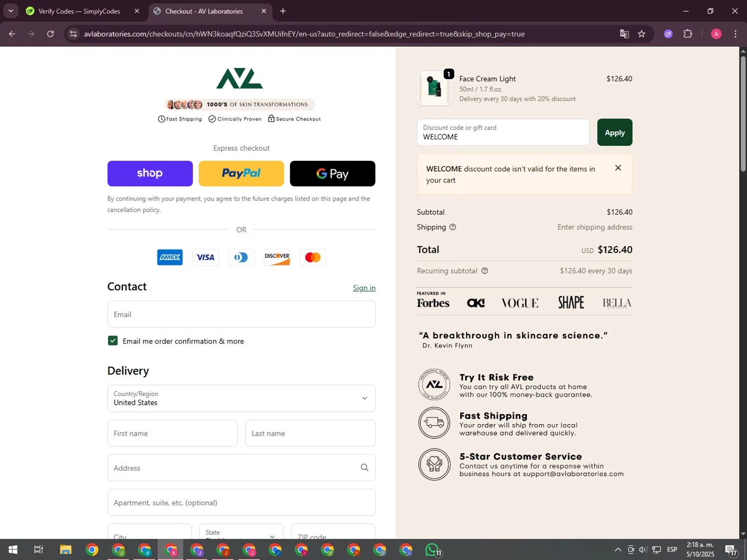Click the Diners Club card icon
747x560 pixels.
click(x=241, y=257)
